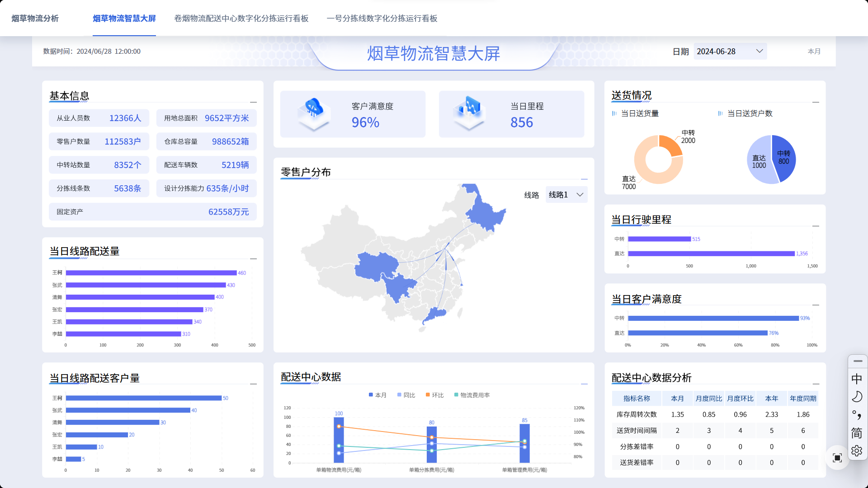
Task: Click the 本月 link
Action: [814, 52]
